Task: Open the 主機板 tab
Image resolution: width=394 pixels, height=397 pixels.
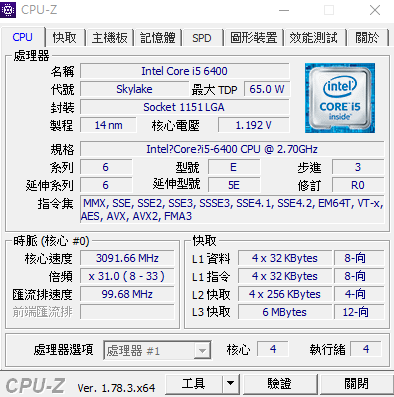Action: tap(110, 38)
